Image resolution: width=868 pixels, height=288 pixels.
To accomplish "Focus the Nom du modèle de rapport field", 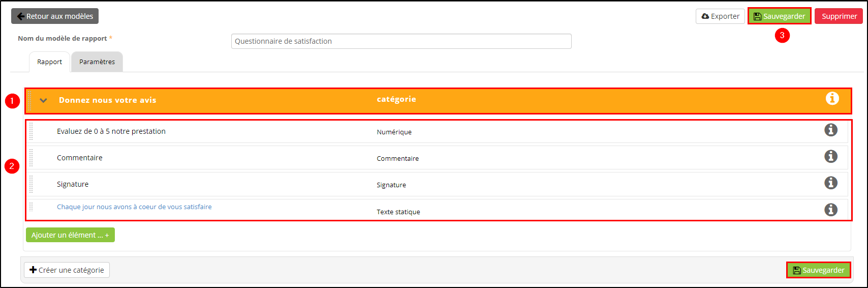I will coord(401,41).
